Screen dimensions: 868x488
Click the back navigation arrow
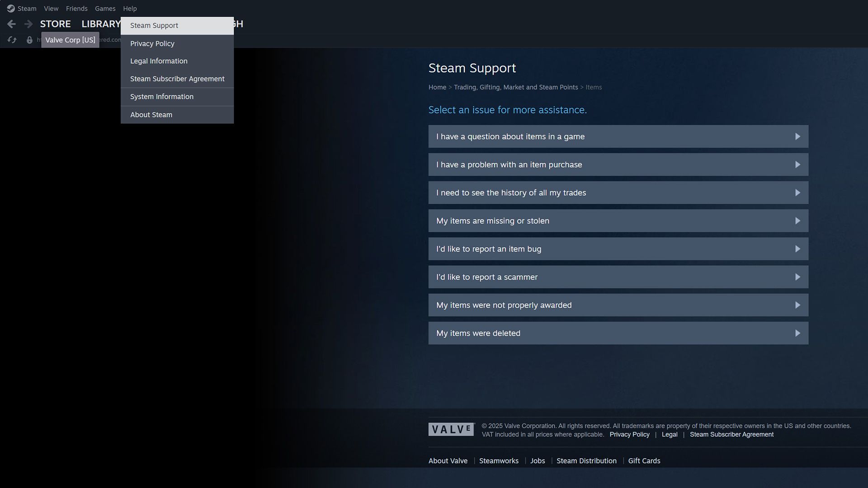coord(11,23)
